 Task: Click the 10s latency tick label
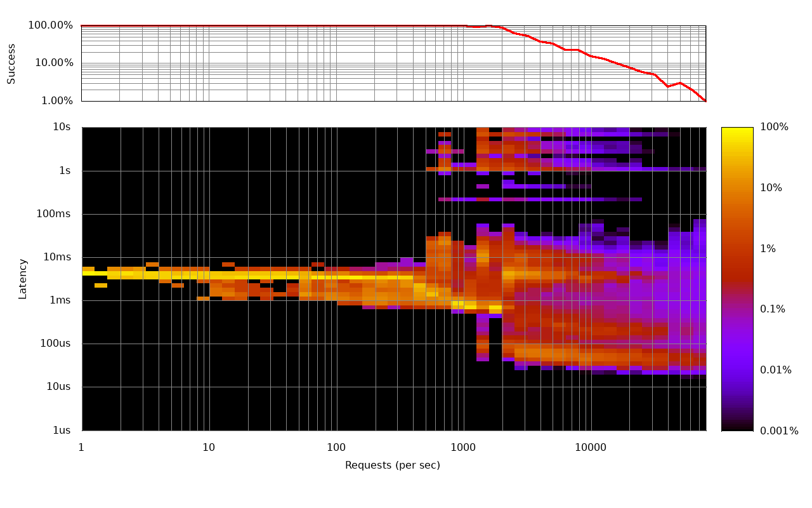click(62, 127)
